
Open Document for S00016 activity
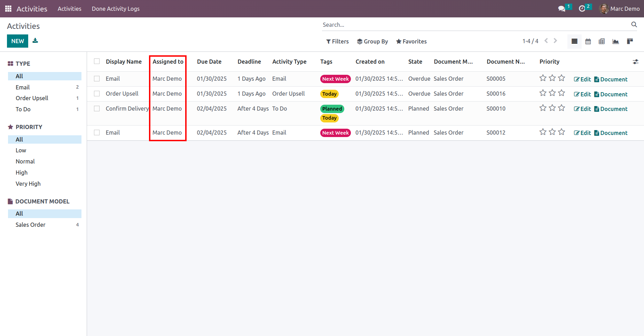pos(611,94)
